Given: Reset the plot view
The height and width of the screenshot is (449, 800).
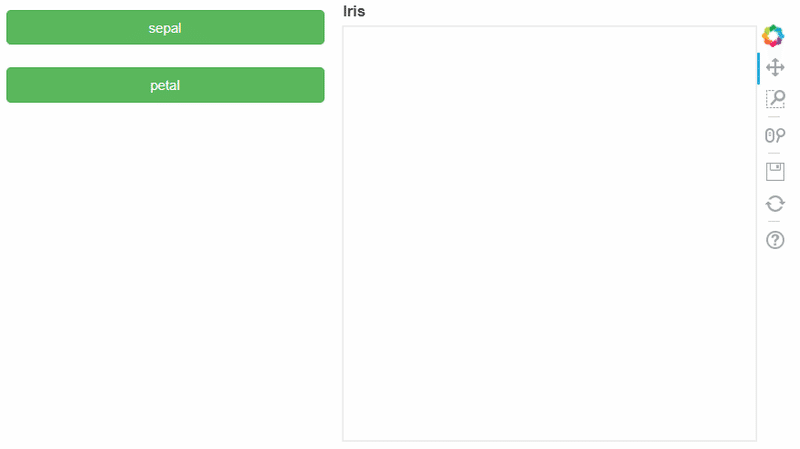Looking at the screenshot, I should pos(774,204).
